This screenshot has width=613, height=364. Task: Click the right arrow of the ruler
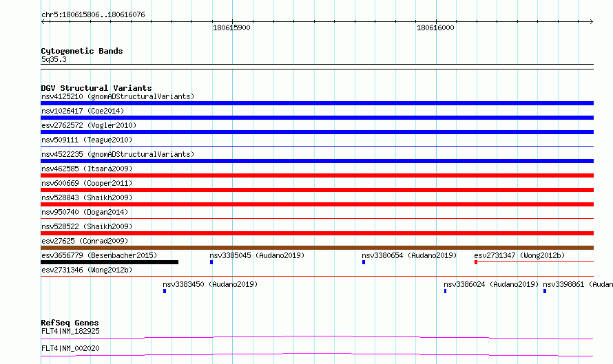click(591, 22)
